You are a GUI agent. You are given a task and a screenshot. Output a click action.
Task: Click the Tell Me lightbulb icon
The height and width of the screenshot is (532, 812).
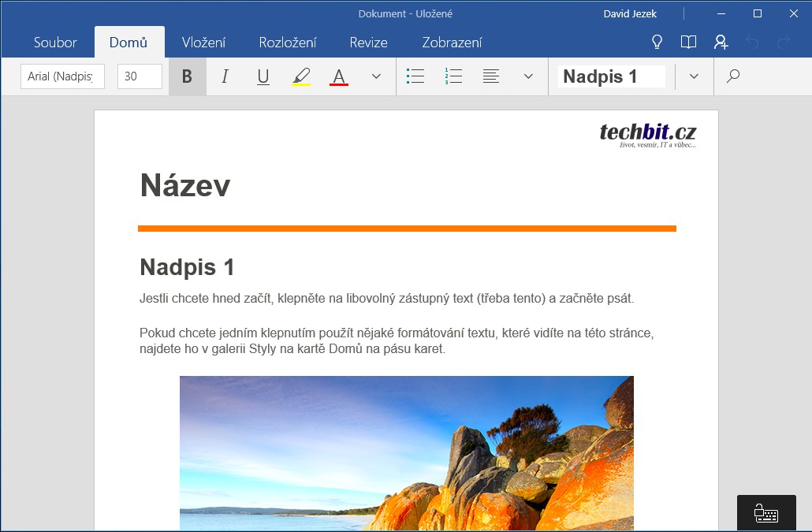coord(657,43)
